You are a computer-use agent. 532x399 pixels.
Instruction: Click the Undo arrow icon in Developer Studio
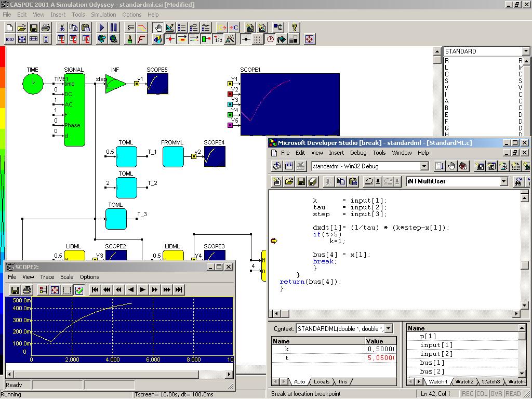click(x=369, y=182)
